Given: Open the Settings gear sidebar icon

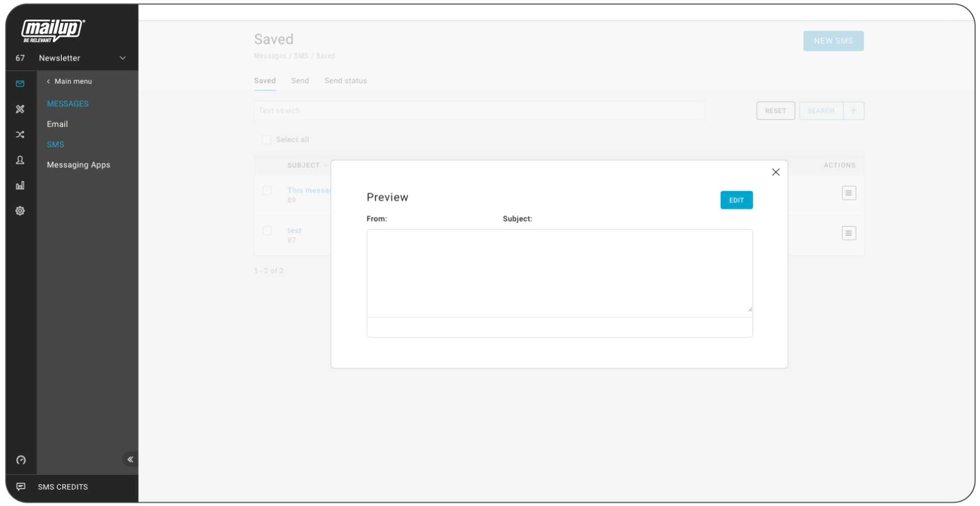Looking at the screenshot, I should 20,211.
